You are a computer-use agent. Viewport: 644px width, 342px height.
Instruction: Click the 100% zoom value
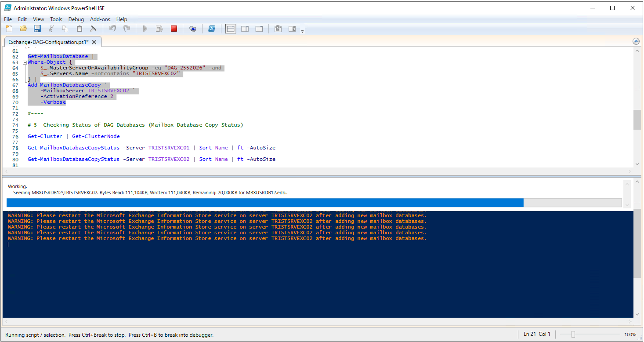[630, 335]
